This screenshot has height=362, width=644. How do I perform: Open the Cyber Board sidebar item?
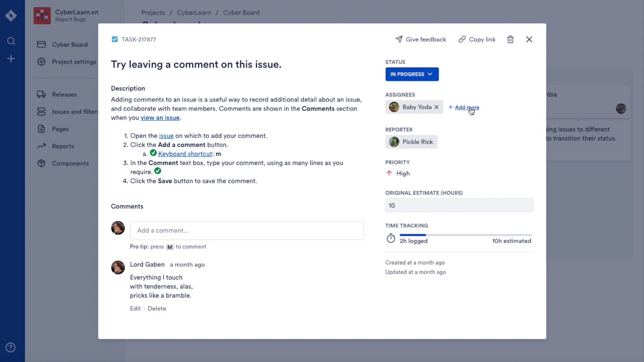click(69, 44)
